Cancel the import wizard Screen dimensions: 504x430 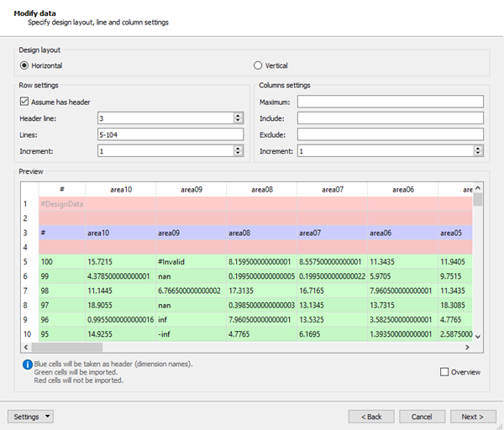click(422, 417)
